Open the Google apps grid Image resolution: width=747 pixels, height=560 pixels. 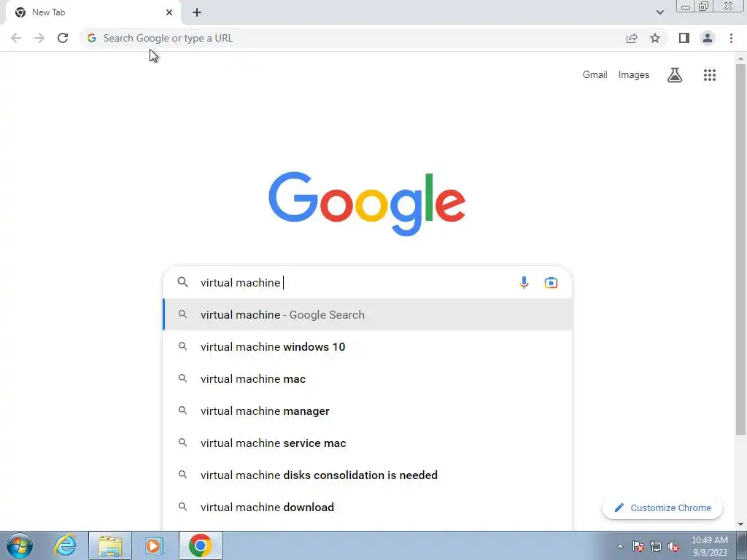tap(709, 75)
